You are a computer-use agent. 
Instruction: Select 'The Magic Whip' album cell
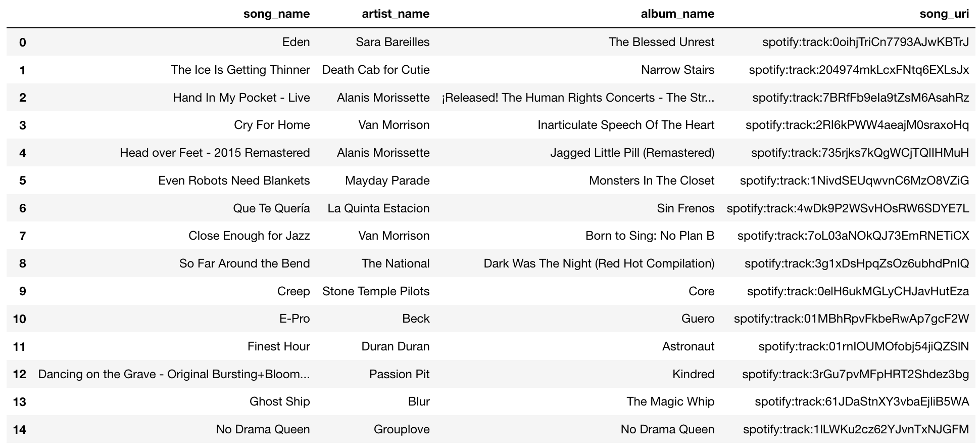pos(670,401)
